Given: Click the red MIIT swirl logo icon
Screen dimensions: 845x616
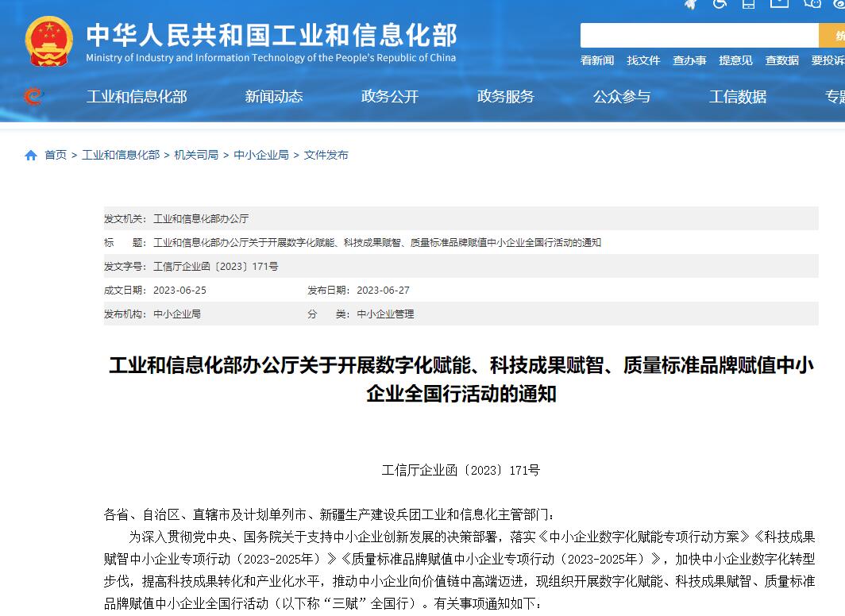Looking at the screenshot, I should pyautogui.click(x=33, y=97).
